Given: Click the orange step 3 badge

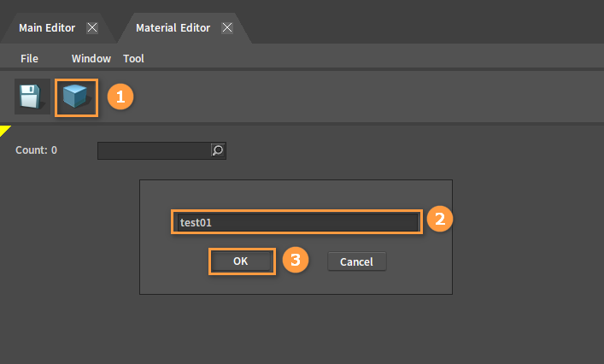Looking at the screenshot, I should (x=296, y=260).
